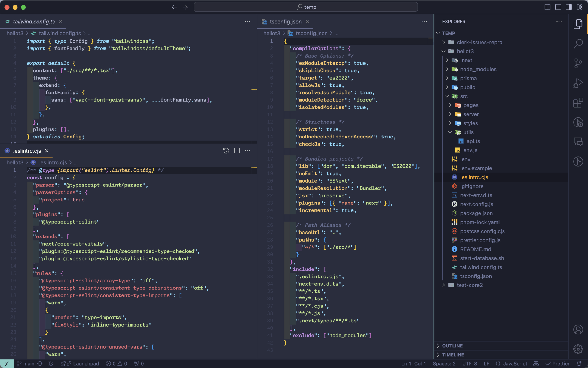Click the temp command center search box
Image resolution: width=588 pixels, height=368 pixels.
(306, 7)
